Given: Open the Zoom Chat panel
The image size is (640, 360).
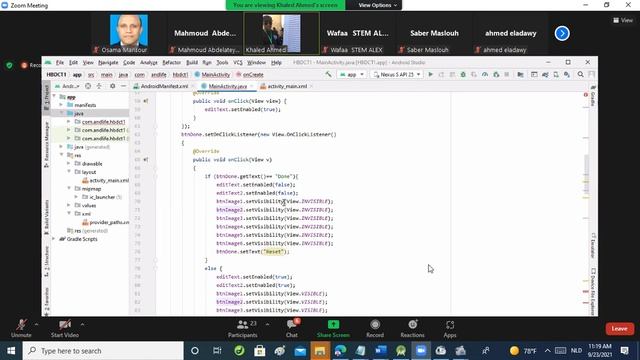Looking at the screenshot, I should pos(291,329).
